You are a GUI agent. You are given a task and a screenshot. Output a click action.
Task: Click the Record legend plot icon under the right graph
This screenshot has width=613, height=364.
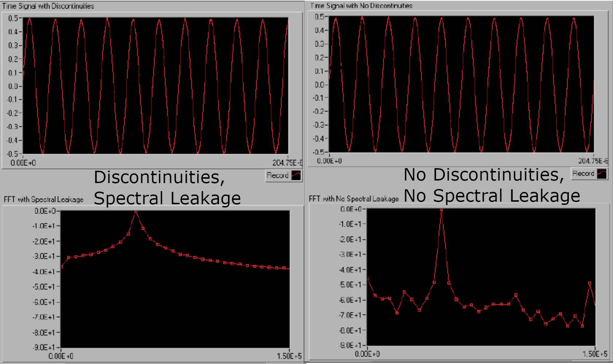click(x=602, y=174)
